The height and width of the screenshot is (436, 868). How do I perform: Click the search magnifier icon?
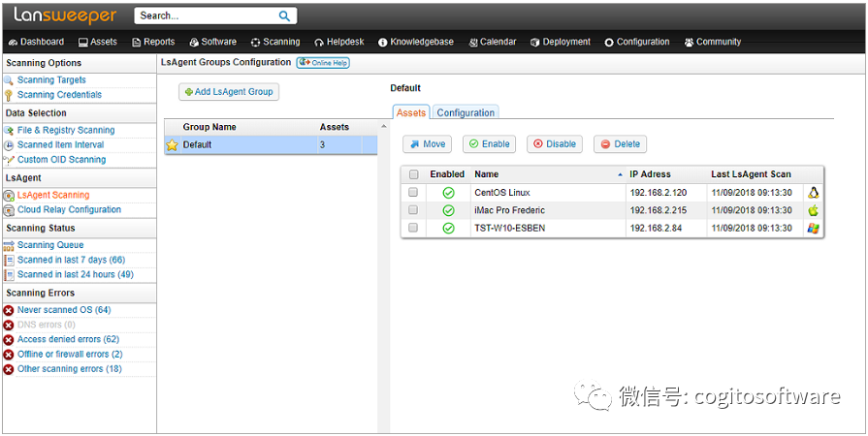pyautogui.click(x=284, y=16)
